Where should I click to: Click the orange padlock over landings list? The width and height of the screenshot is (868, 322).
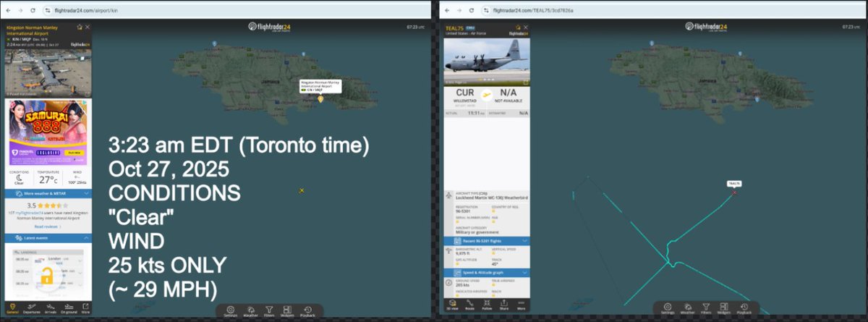pos(46,276)
